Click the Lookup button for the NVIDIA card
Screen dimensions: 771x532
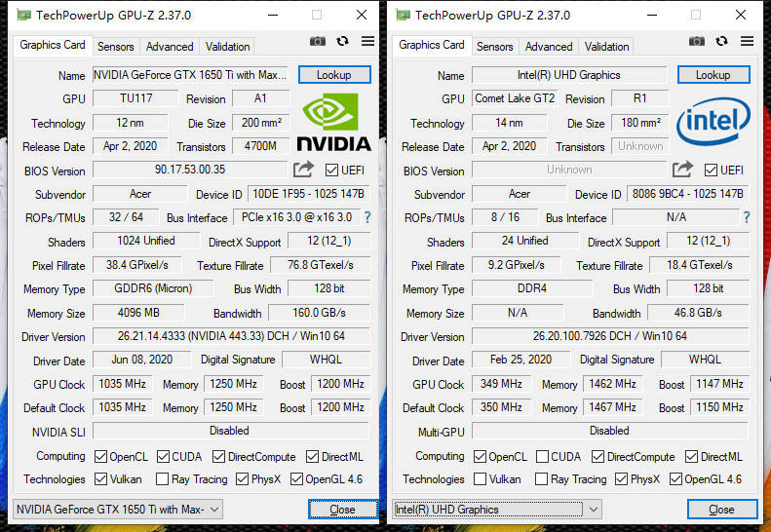[x=334, y=75]
